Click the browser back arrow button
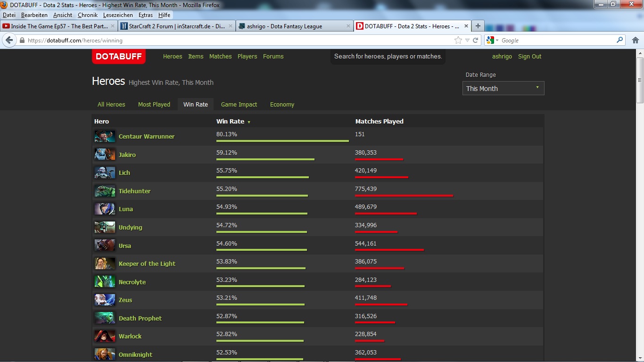 9,41
